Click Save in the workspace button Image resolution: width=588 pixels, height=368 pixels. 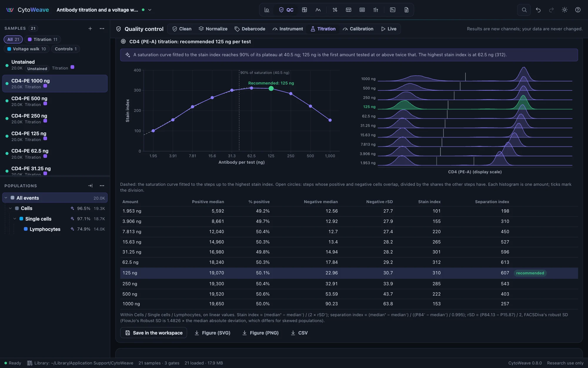tap(153, 333)
